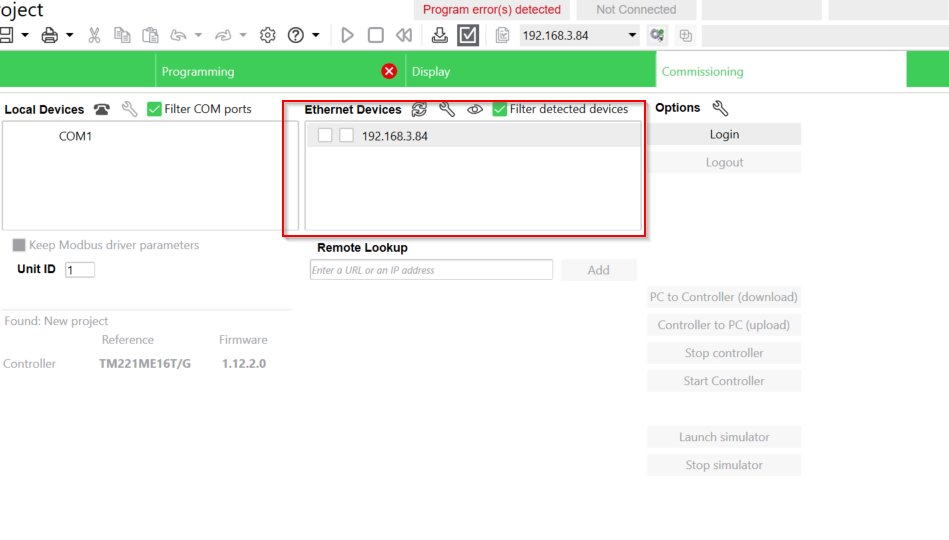
Task: Click the Stop controller square icon
Action: 376,35
